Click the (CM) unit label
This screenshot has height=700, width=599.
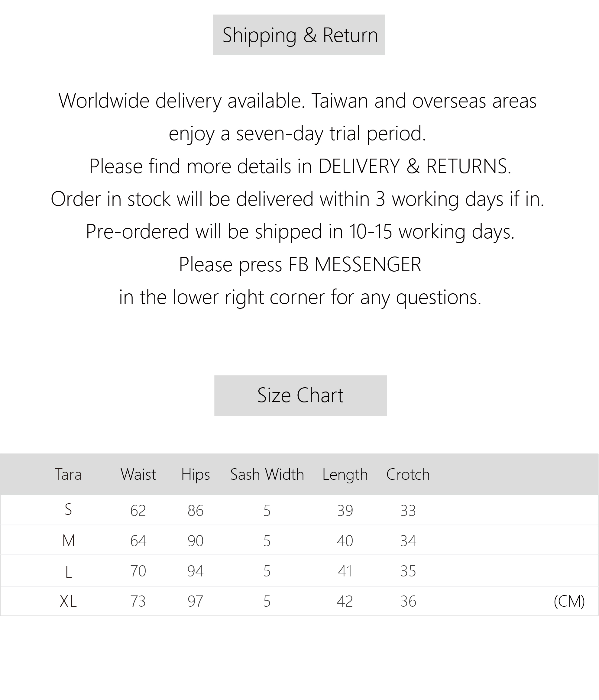pos(569,601)
